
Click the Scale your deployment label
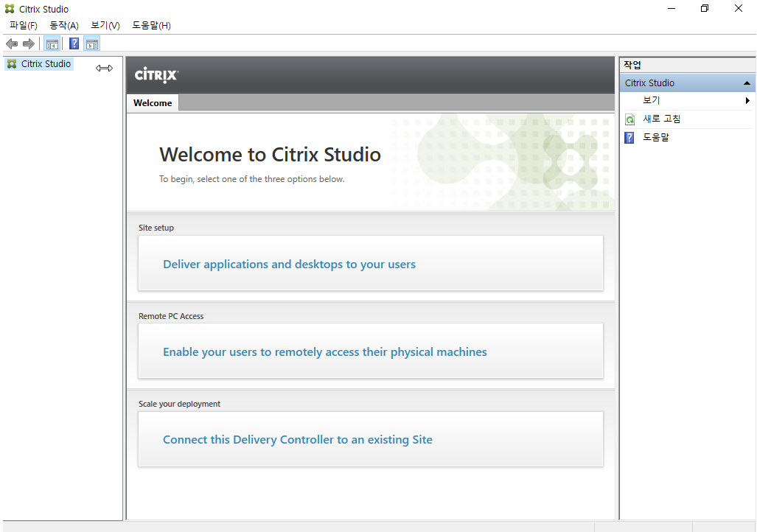point(179,404)
